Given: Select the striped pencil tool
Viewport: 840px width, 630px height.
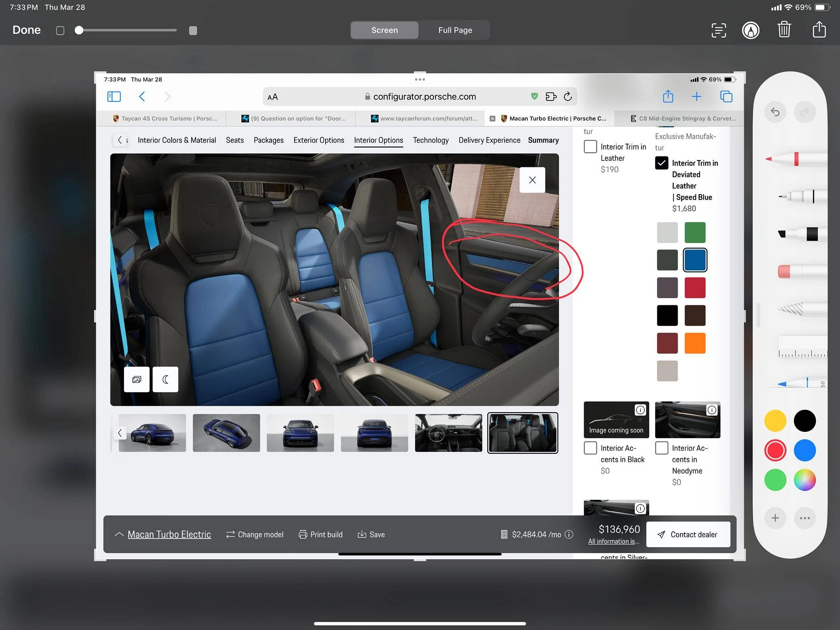Looking at the screenshot, I should (x=802, y=309).
